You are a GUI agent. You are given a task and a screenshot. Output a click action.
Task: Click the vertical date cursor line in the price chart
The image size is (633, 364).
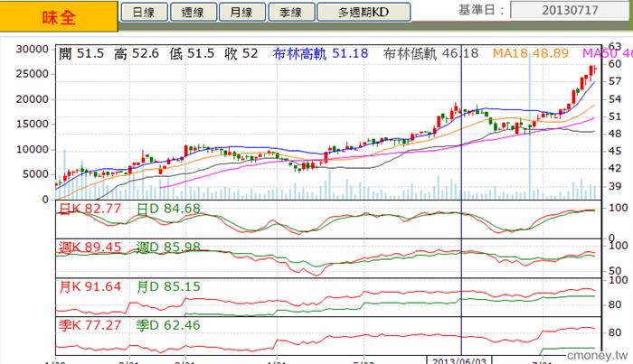pos(461,121)
